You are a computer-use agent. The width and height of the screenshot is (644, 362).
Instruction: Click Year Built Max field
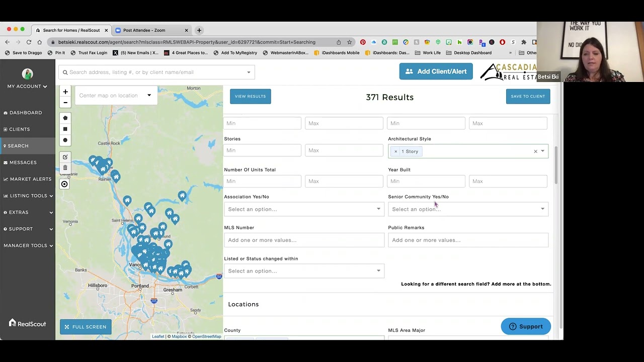tap(508, 181)
